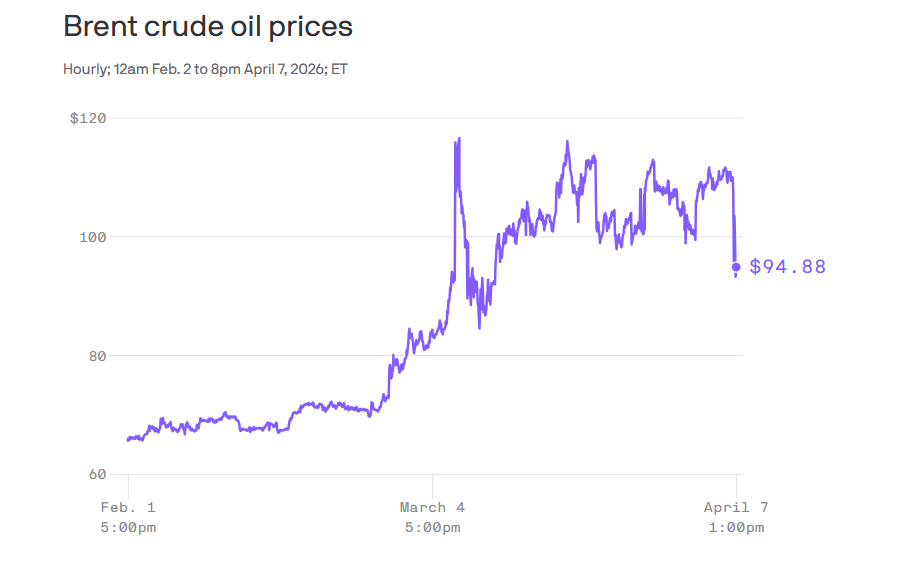Click the "April 7" x-axis date label

point(736,508)
